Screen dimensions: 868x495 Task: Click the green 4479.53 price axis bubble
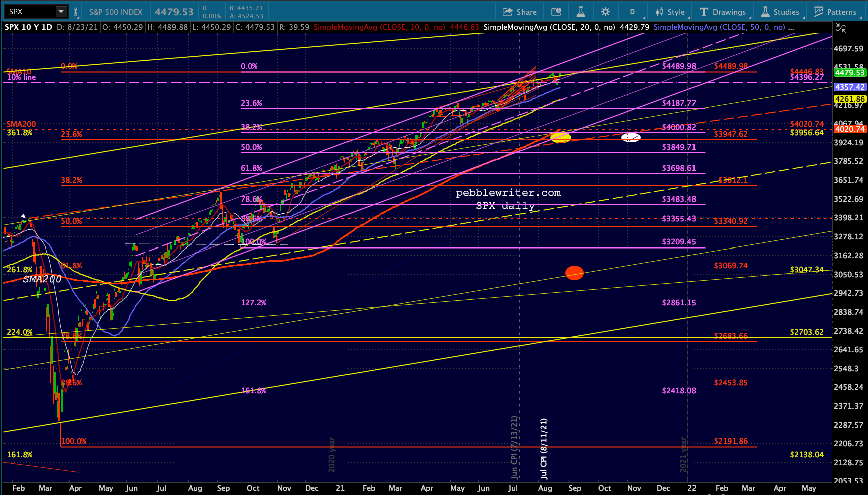[850, 73]
